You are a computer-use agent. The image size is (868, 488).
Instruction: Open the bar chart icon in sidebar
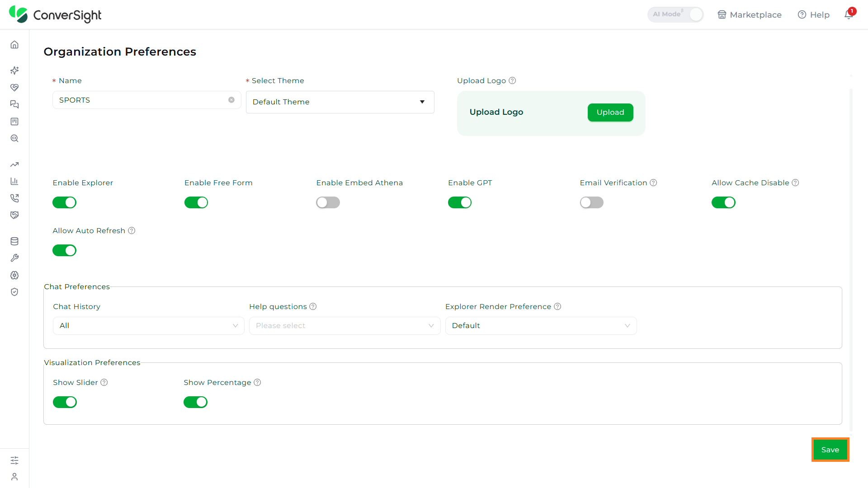pyautogui.click(x=14, y=181)
